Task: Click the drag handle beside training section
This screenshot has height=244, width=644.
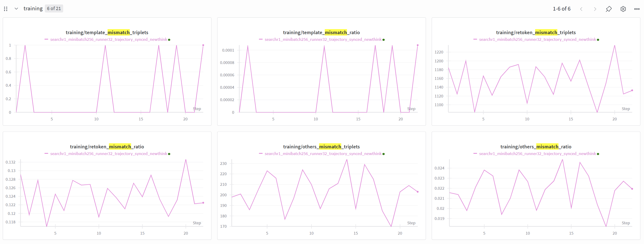Action: (x=6, y=9)
